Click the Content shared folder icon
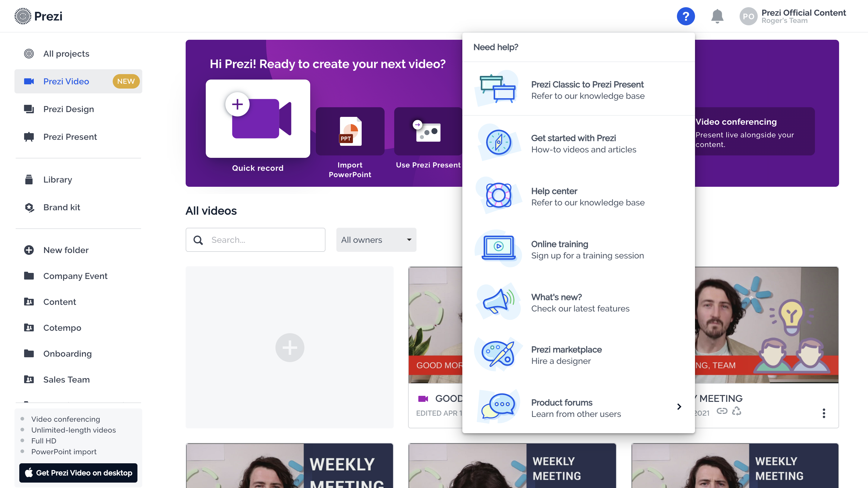The width and height of the screenshot is (868, 488). pos(29,302)
